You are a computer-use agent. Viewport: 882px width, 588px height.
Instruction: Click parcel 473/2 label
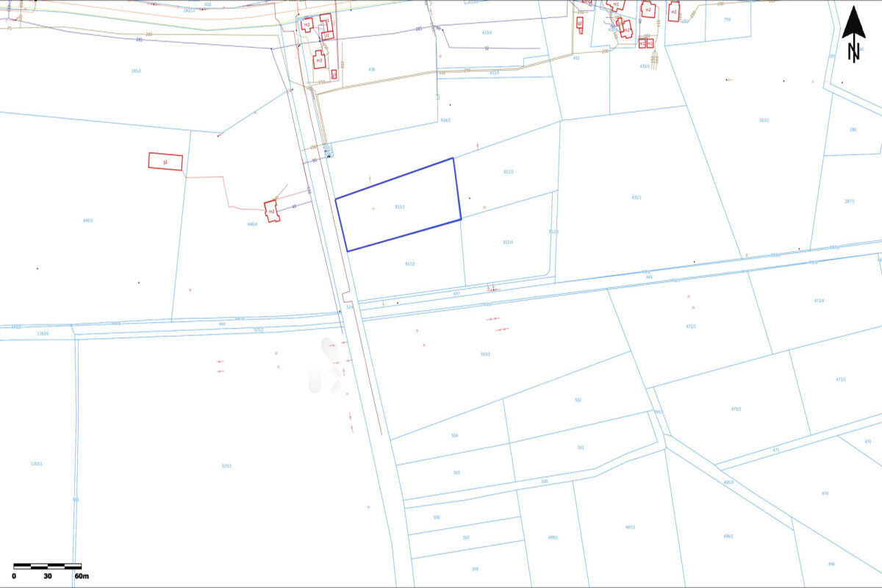[736, 409]
